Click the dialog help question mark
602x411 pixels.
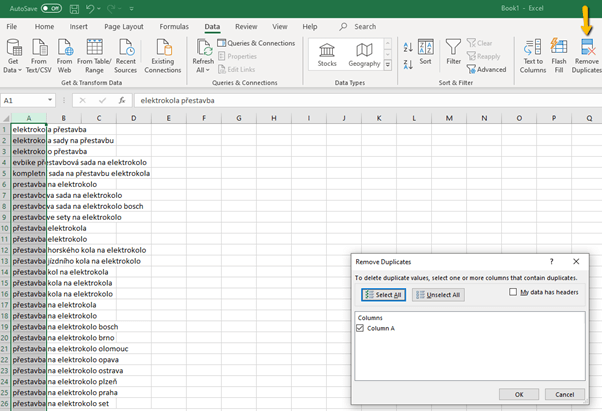coord(551,261)
